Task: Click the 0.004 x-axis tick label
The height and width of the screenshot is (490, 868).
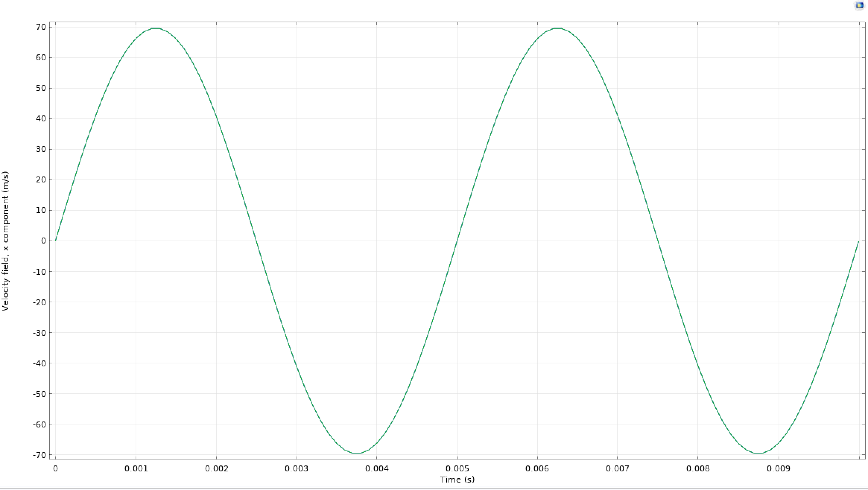Action: (377, 468)
